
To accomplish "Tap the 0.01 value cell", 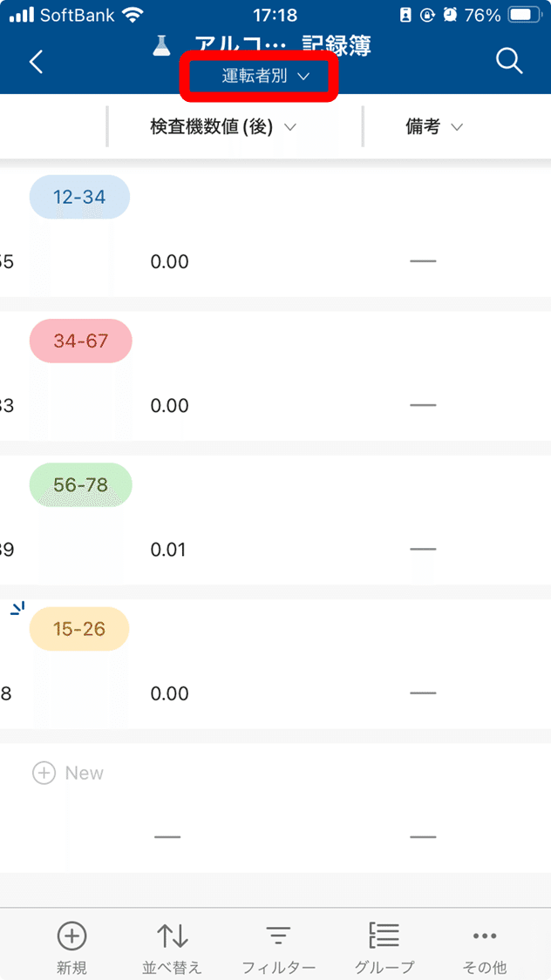I will tap(169, 550).
